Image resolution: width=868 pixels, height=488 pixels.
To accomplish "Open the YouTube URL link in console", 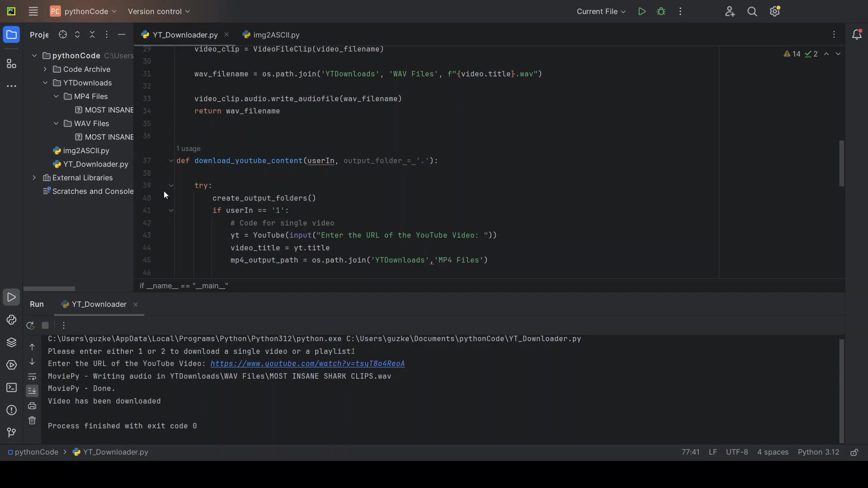I will coord(308,364).
